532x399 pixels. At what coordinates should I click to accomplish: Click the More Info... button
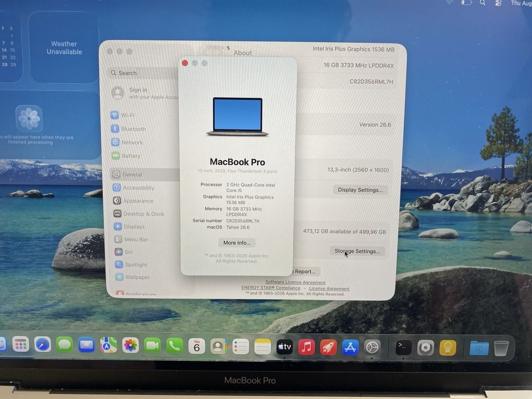[237, 243]
